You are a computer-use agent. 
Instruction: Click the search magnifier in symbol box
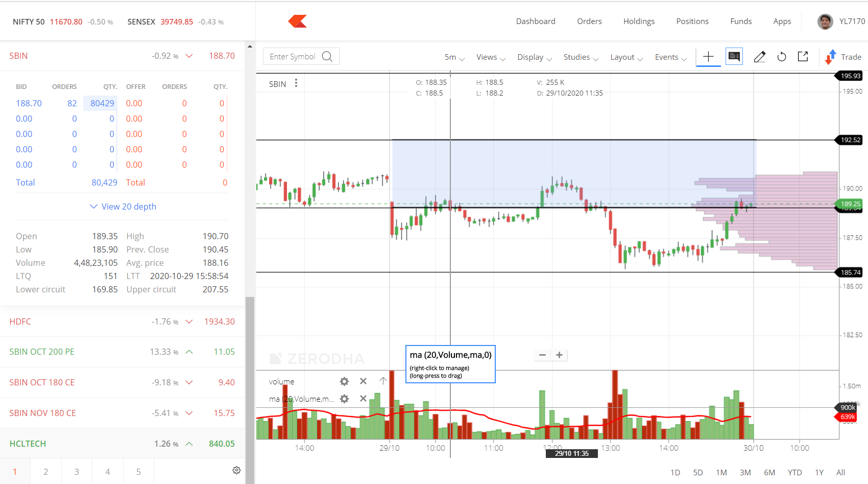[327, 56]
